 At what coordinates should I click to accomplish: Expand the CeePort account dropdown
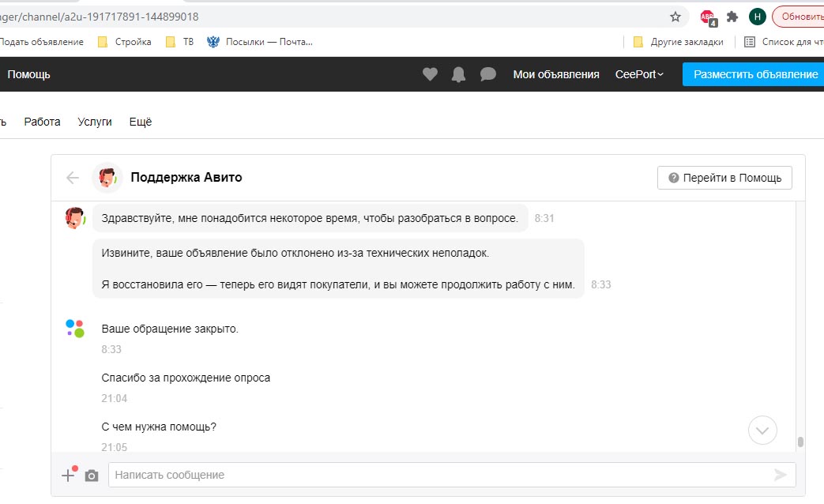(639, 74)
